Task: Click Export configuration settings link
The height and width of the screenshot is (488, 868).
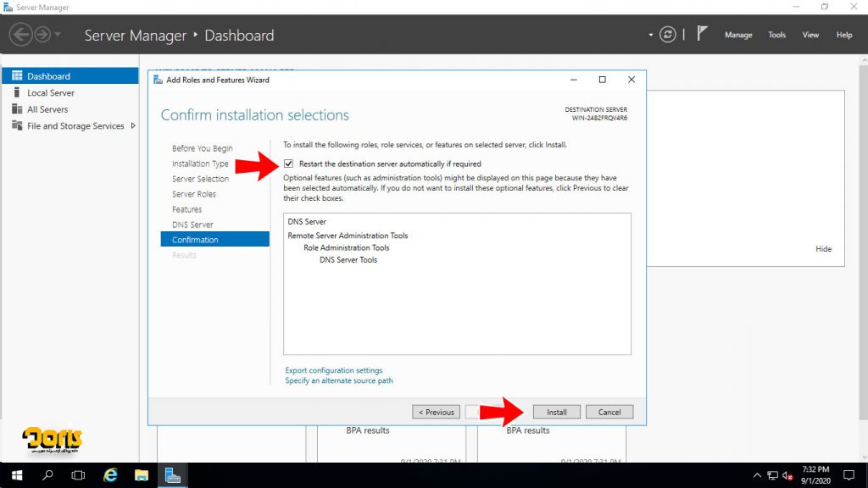Action: coord(333,370)
